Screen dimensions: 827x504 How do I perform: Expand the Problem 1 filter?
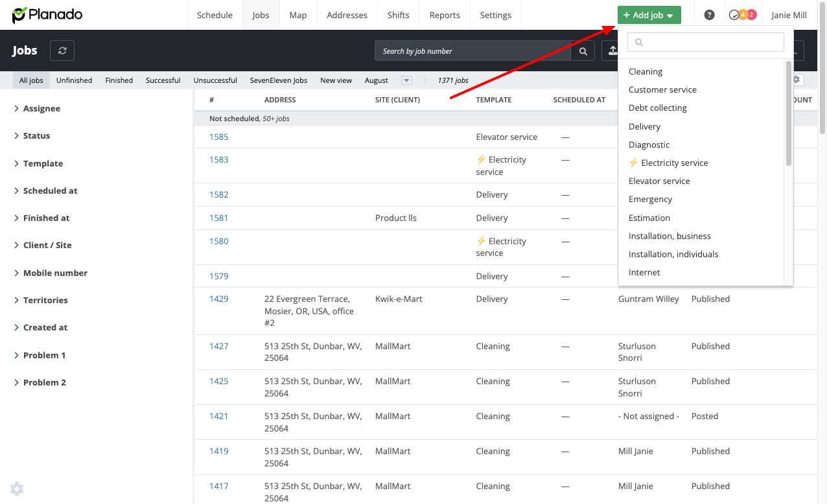pos(40,355)
